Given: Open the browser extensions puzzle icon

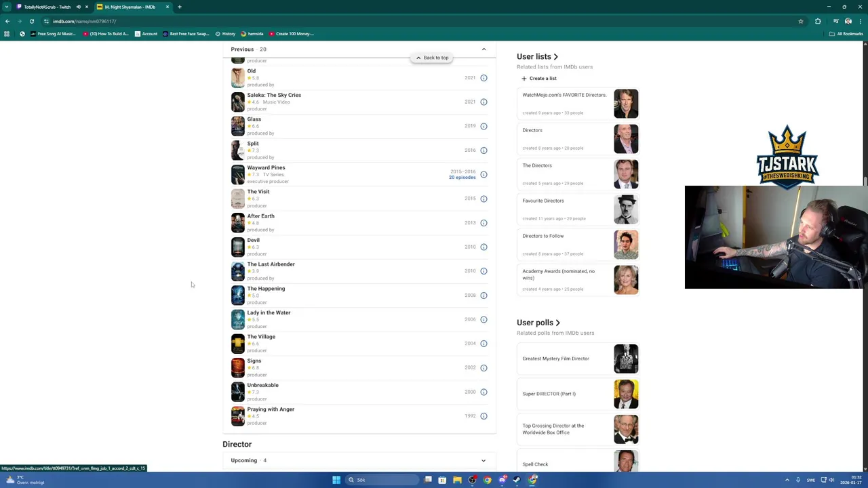Looking at the screenshot, I should (x=818, y=21).
